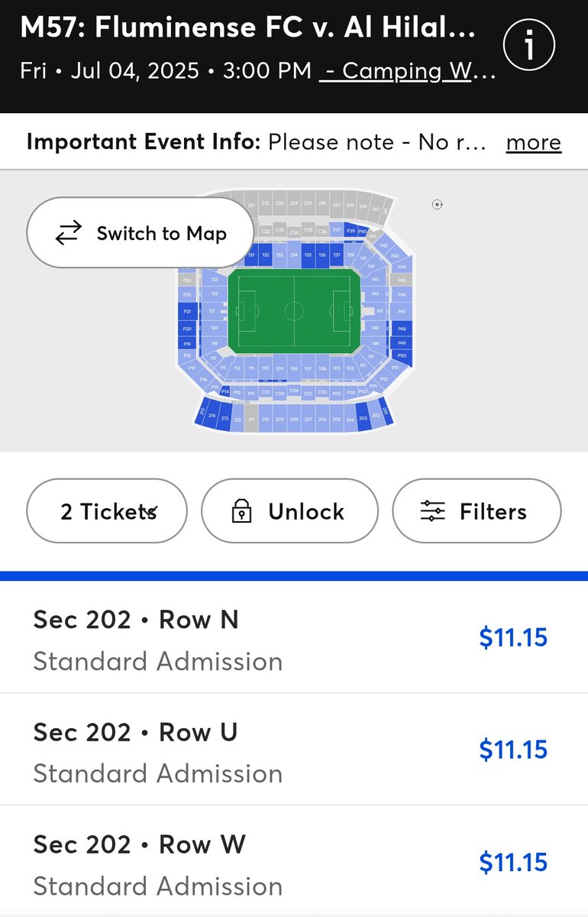Expand the truncated event title header
Viewport: 588px width, 917px height.
[x=247, y=30]
